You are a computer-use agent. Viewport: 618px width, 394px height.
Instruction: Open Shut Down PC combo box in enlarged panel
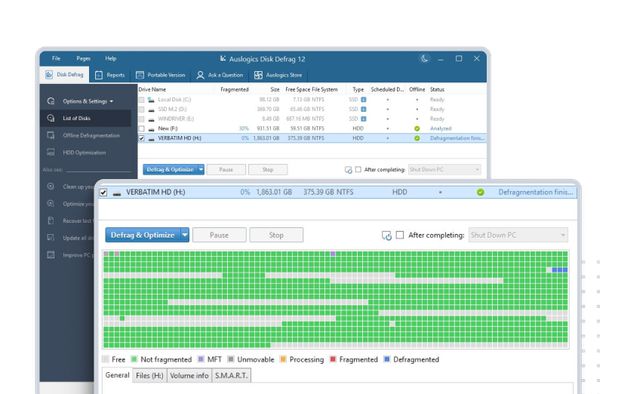tap(518, 235)
